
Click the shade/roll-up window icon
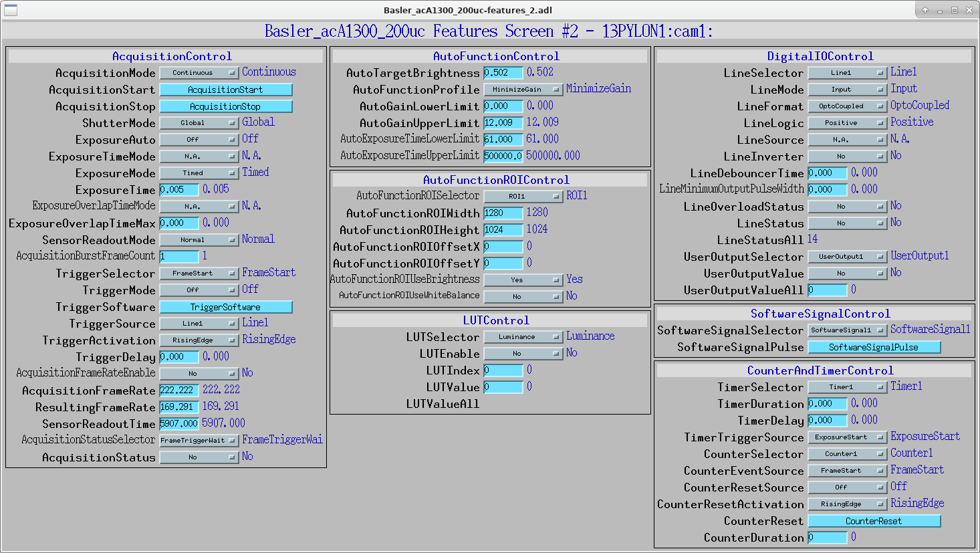click(925, 10)
